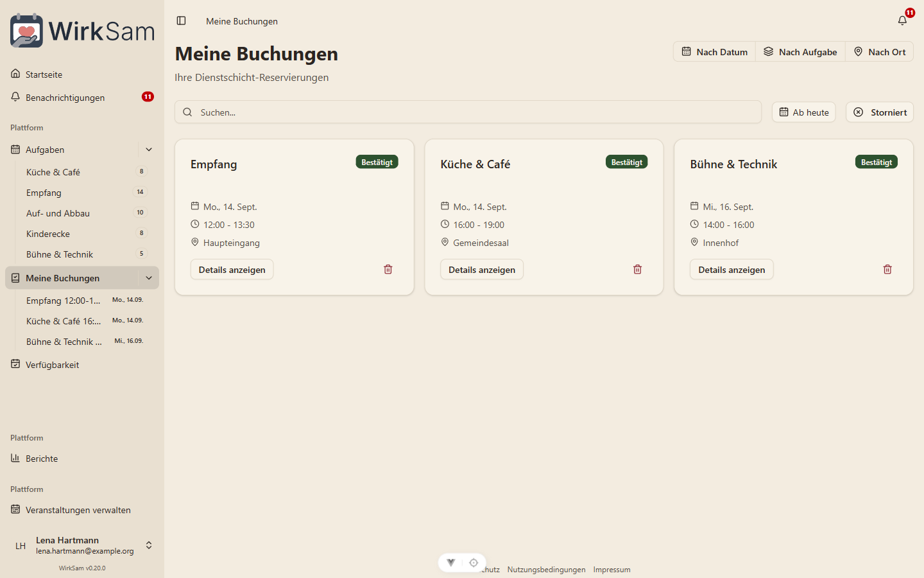Click Haupteingang location on Empfang card
924x578 pixels.
click(x=232, y=243)
